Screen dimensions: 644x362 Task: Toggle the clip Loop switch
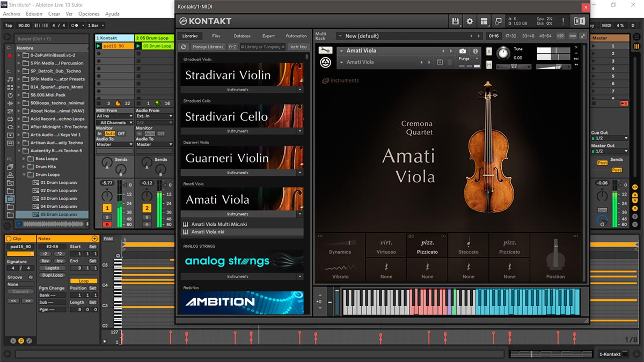point(84,281)
